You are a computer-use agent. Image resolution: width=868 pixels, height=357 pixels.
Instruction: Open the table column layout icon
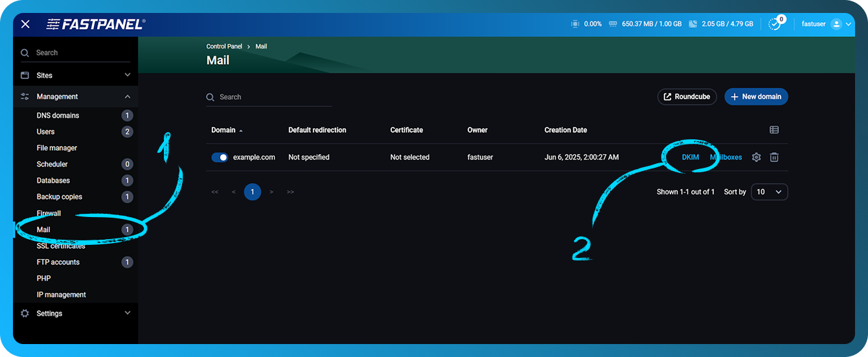point(774,130)
